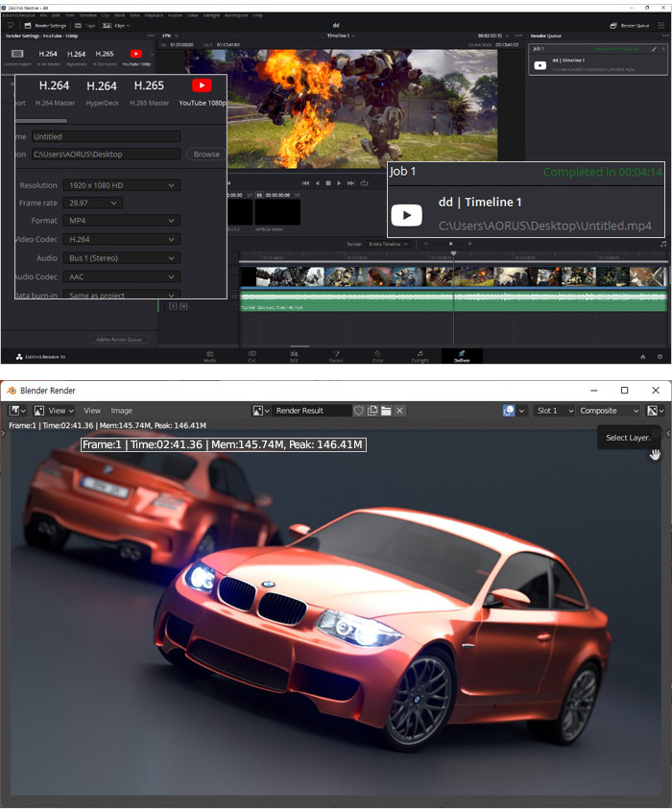Open Render Queue panel options menu
The image size is (672, 812).
665,36
